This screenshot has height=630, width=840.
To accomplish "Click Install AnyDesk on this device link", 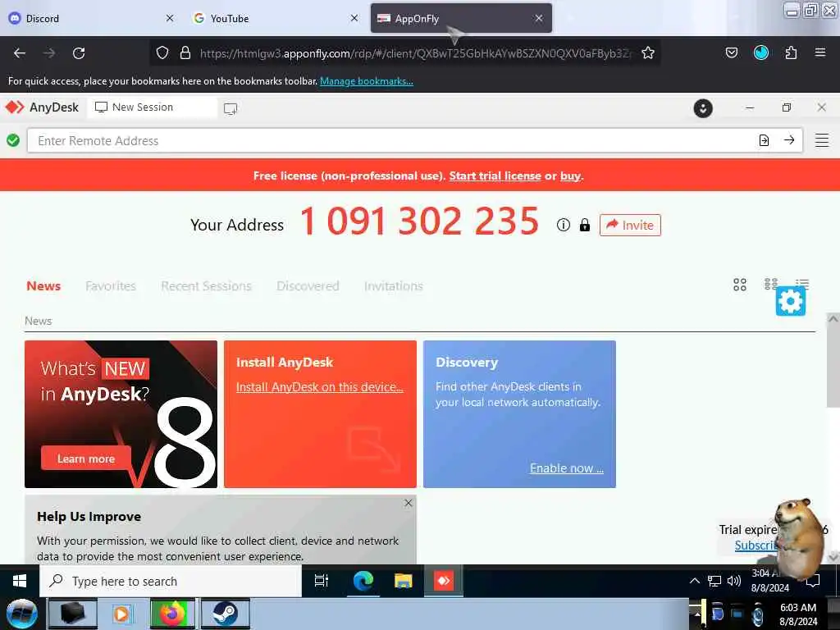I will coord(320,387).
